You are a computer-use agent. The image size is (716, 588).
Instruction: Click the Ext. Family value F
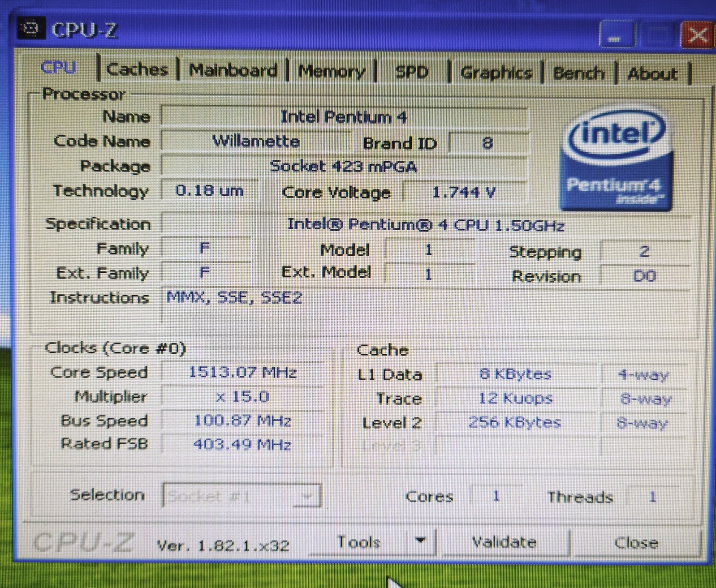tap(205, 272)
